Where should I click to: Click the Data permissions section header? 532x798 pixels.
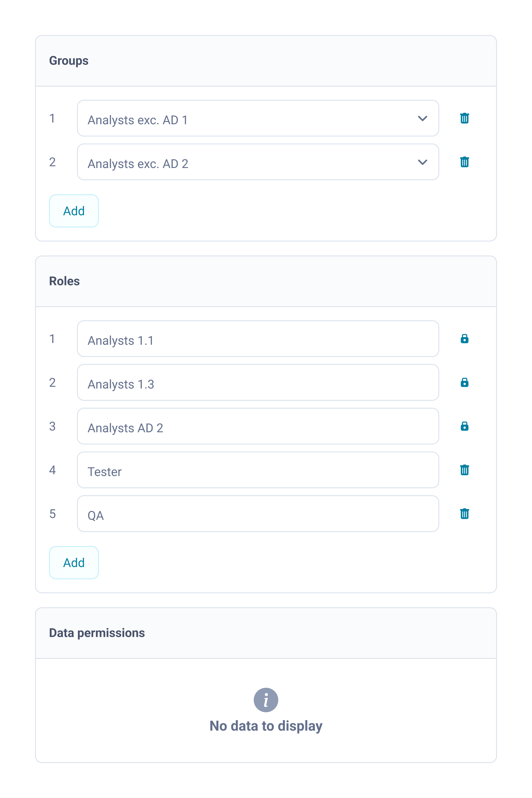(x=97, y=633)
